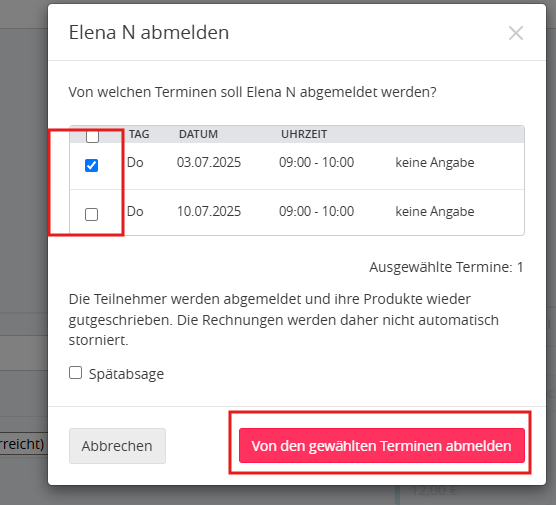The image size is (556, 505).
Task: Click the 09:00 - 10:00 time on 03.07.2025 row
Action: (316, 162)
